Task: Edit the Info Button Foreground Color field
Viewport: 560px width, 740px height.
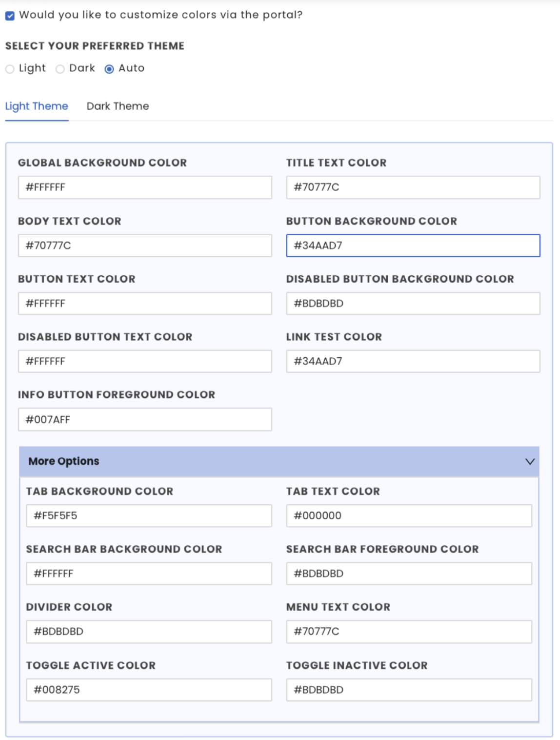Action: (145, 420)
